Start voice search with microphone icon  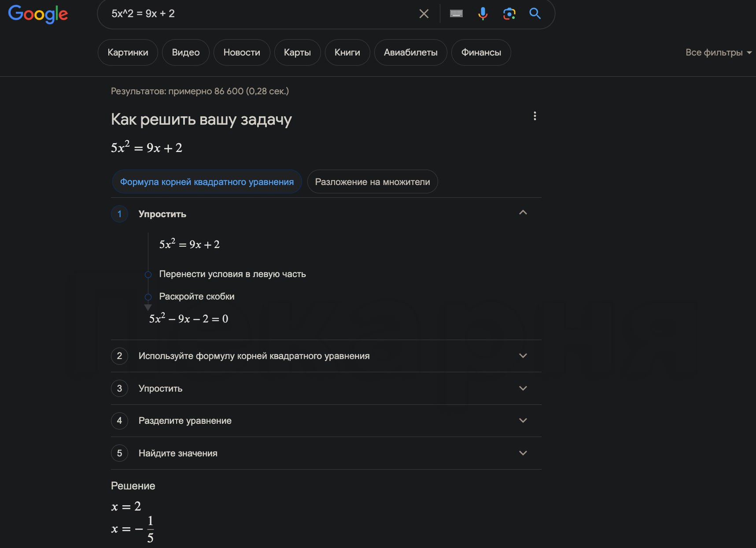point(483,14)
